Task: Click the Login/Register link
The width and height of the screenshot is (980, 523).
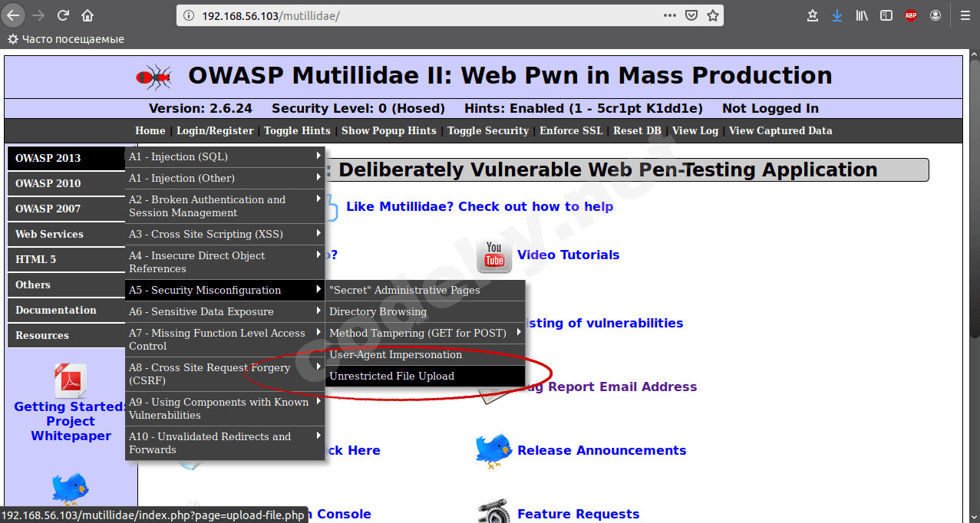Action: (x=215, y=130)
